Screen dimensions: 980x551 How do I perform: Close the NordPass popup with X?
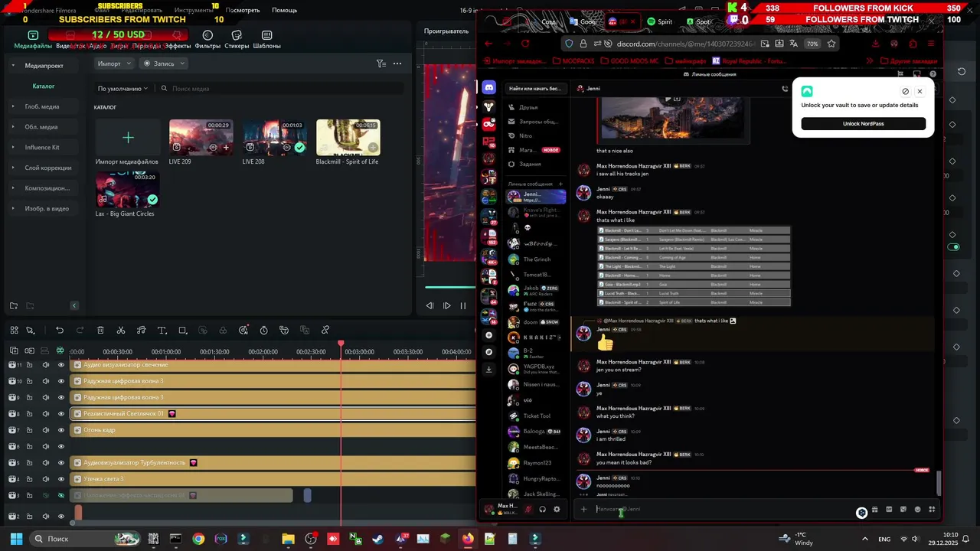tap(920, 91)
